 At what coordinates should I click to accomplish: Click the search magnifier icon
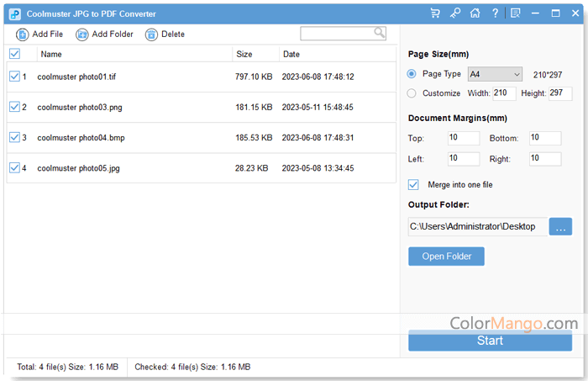tap(380, 33)
